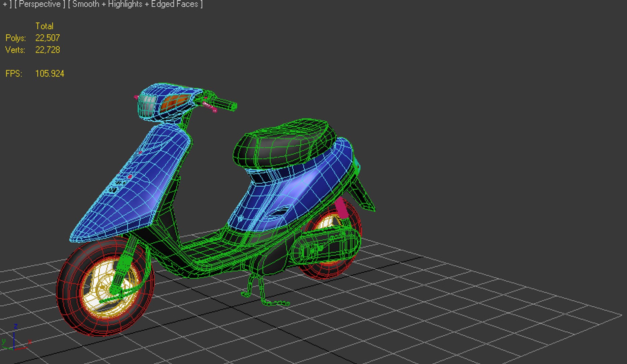Select the scooter headlight mesh

click(x=147, y=105)
